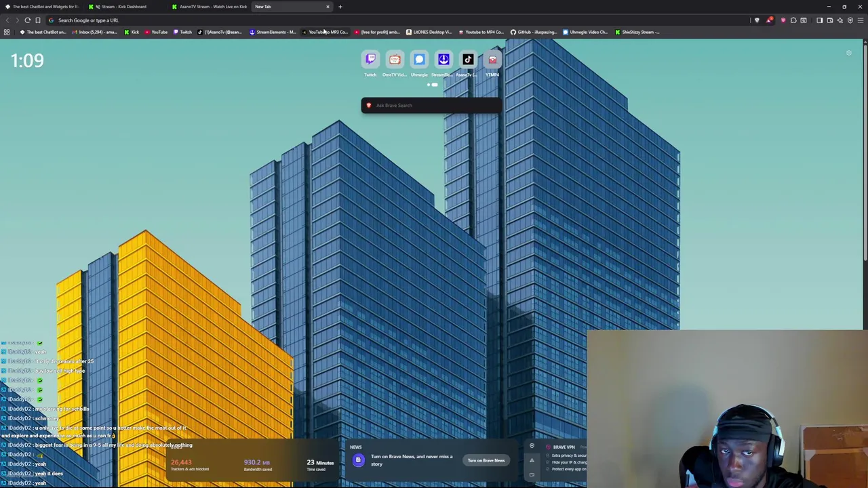
Task: Click the News card circular icon
Action: point(358,461)
